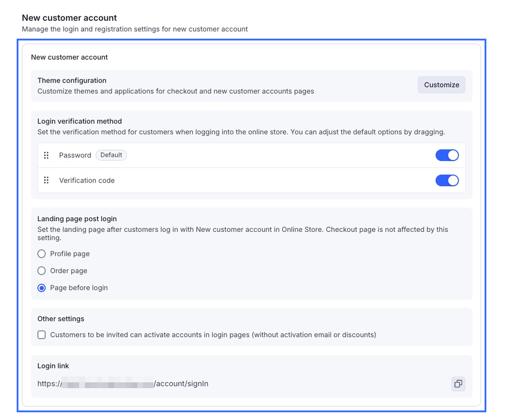Click the Login verification method heading
This screenshot has width=506, height=420.
[79, 121]
